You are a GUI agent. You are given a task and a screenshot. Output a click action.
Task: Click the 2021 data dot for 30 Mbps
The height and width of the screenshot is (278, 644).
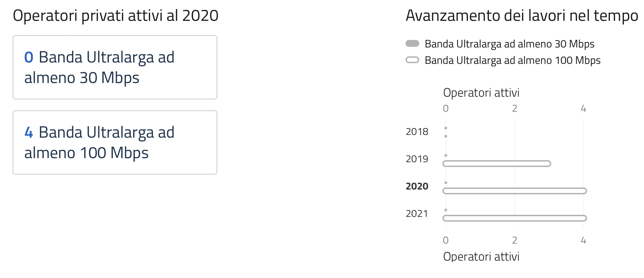(x=446, y=210)
